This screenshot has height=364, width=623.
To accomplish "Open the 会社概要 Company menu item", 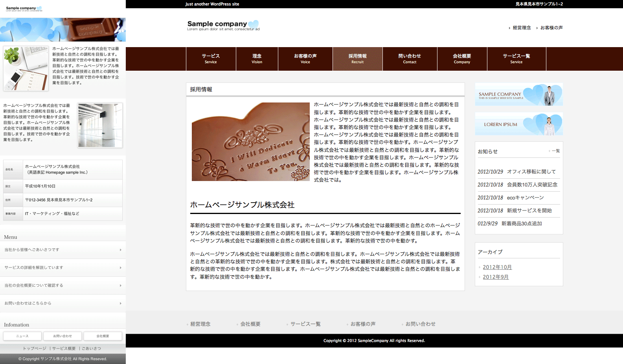I will coord(462,59).
